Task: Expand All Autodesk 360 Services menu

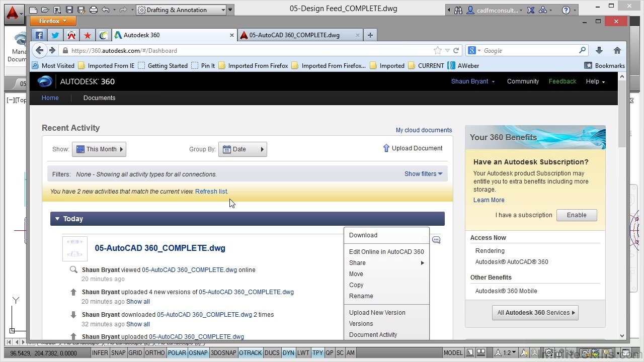Action: pos(535,313)
